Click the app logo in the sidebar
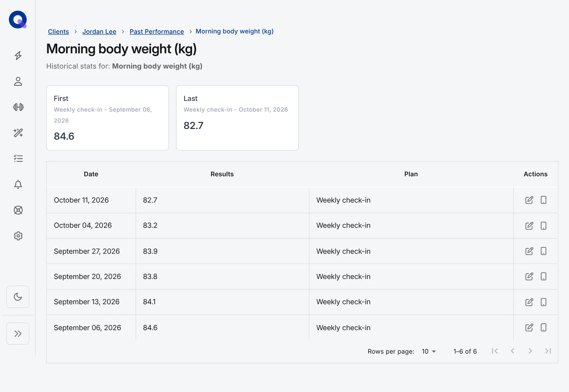The width and height of the screenshot is (569, 392). [x=18, y=20]
